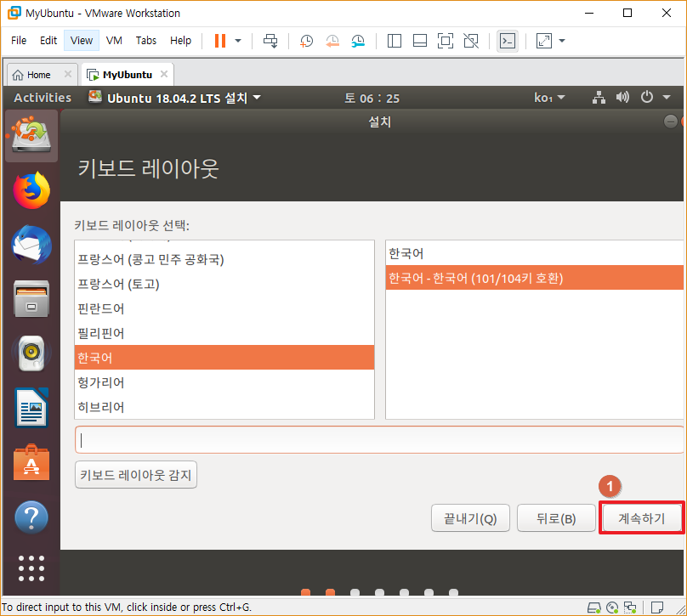Click the message log status icon
The width and height of the screenshot is (687, 616).
(656, 608)
